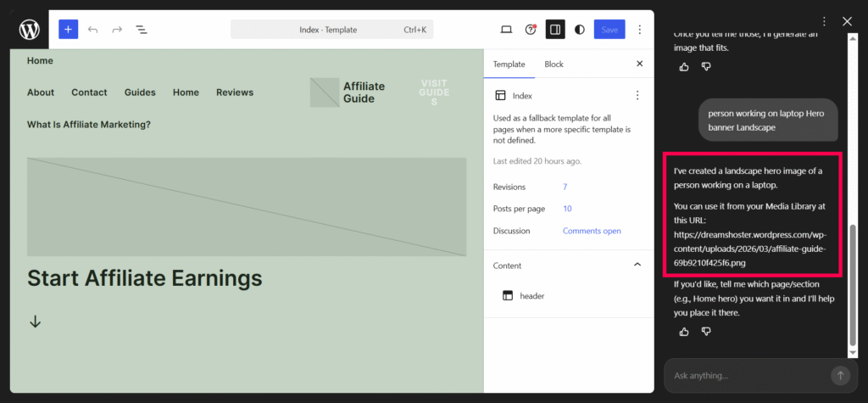Toggle the settings sidebar panel icon
This screenshot has height=403, width=868.
point(555,30)
